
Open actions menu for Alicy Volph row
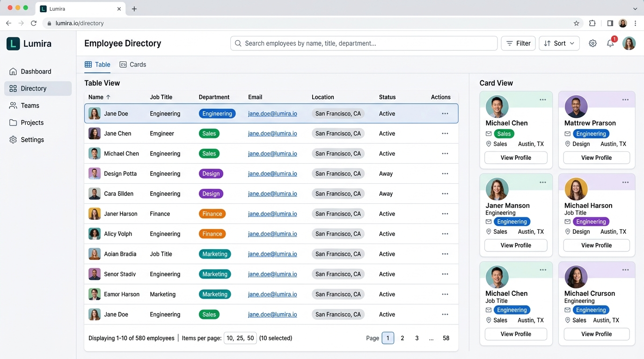tap(445, 234)
